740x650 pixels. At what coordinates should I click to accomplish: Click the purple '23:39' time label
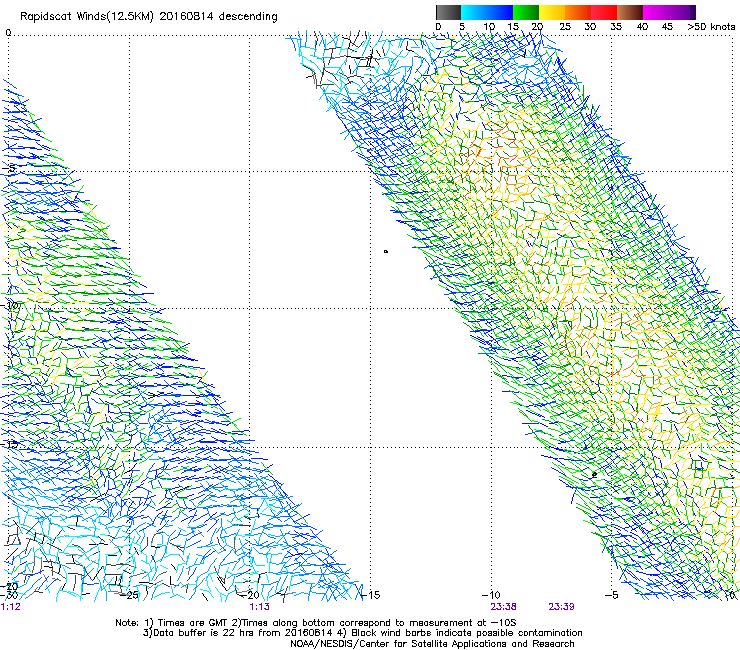(561, 607)
